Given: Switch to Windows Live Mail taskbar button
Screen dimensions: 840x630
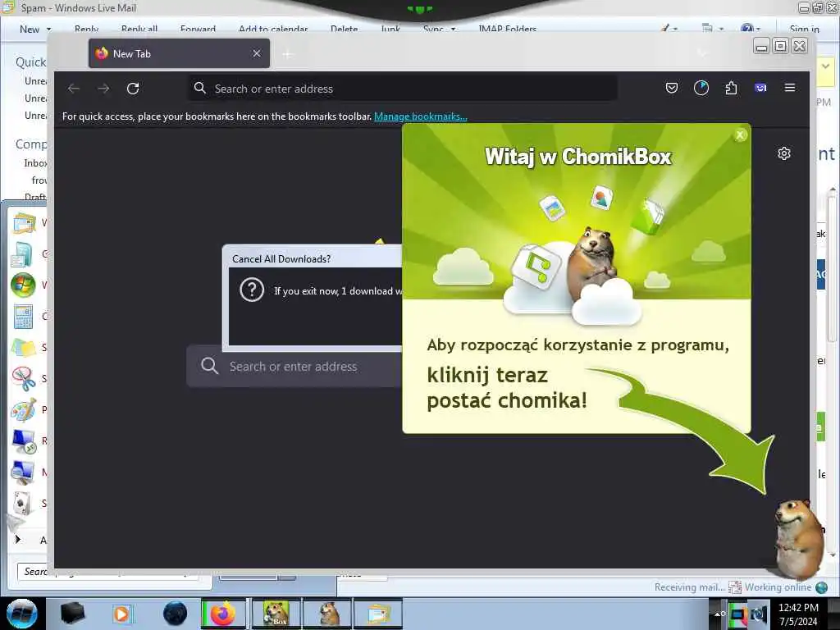Looking at the screenshot, I should pos(377,614).
